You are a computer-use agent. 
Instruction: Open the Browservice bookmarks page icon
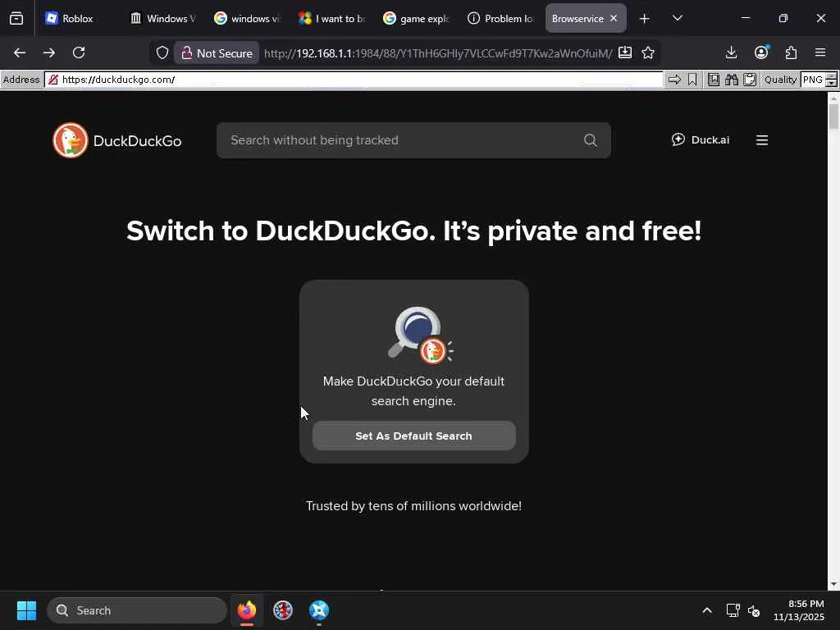[x=714, y=80]
